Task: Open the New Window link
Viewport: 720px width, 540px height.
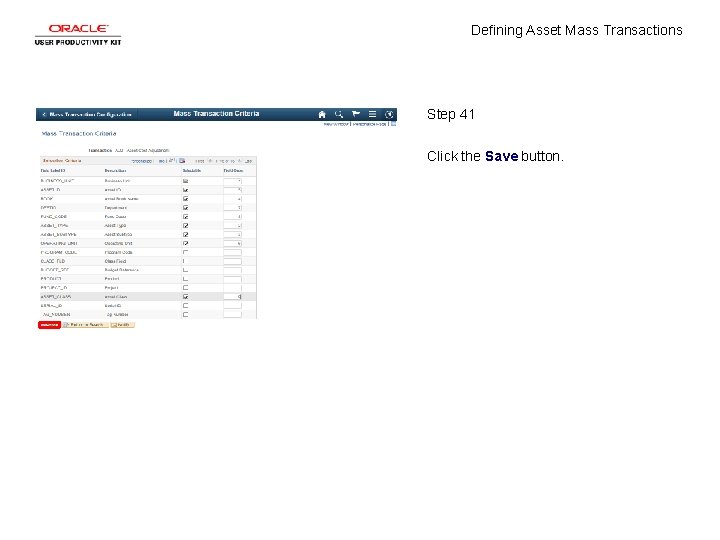Action: (x=336, y=124)
